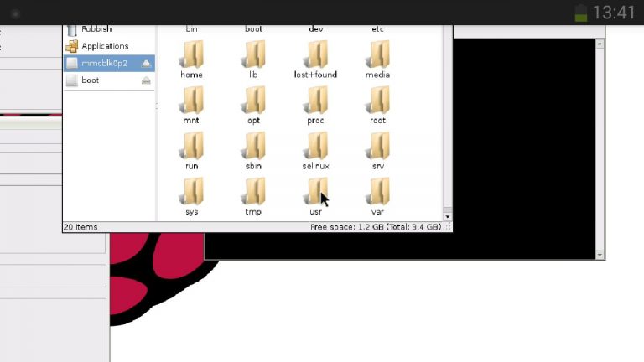The image size is (644, 362).
Task: Open the run folder
Action: (192, 151)
